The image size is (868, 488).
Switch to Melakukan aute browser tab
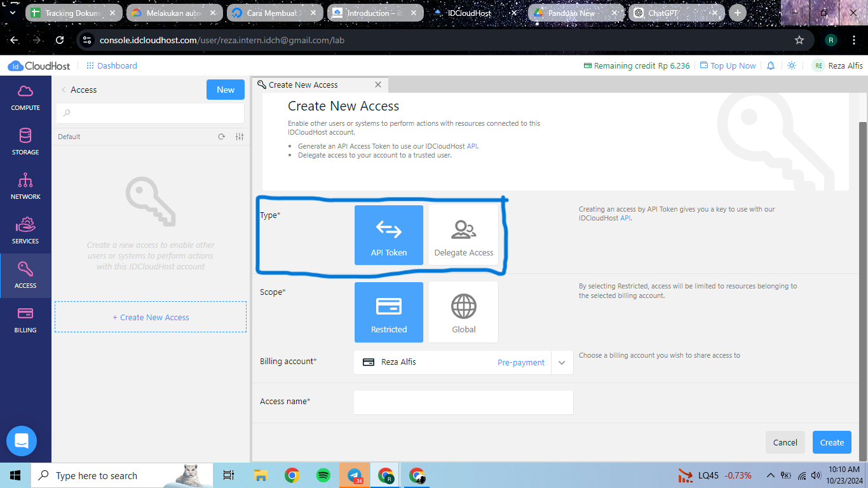173,13
